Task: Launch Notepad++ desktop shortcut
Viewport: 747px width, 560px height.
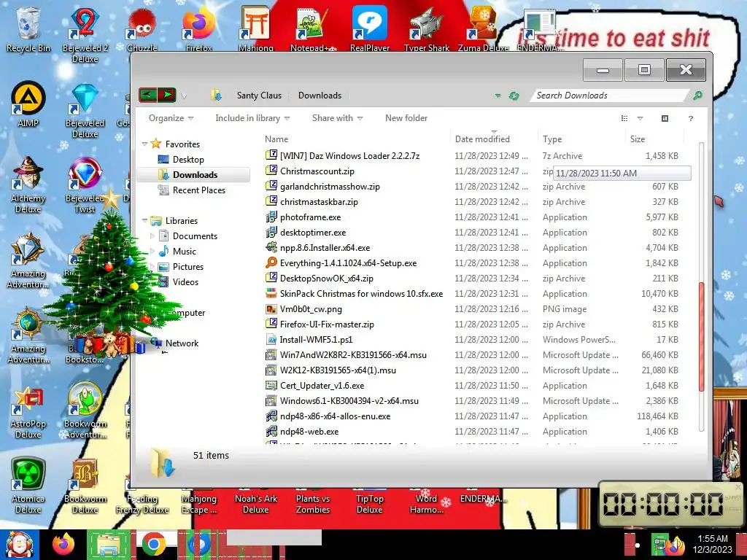Action: tap(313, 29)
